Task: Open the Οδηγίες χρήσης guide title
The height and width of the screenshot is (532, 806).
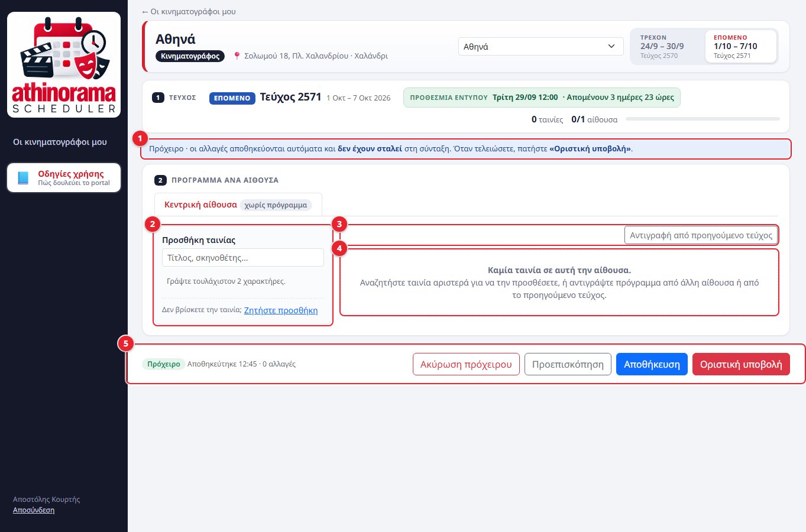Action: click(71, 174)
